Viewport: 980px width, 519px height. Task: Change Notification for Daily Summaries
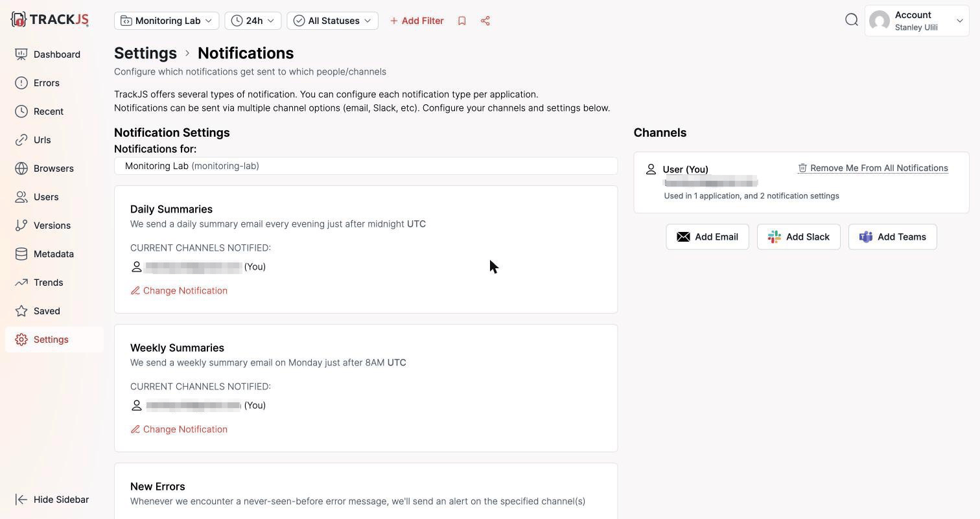pos(179,290)
